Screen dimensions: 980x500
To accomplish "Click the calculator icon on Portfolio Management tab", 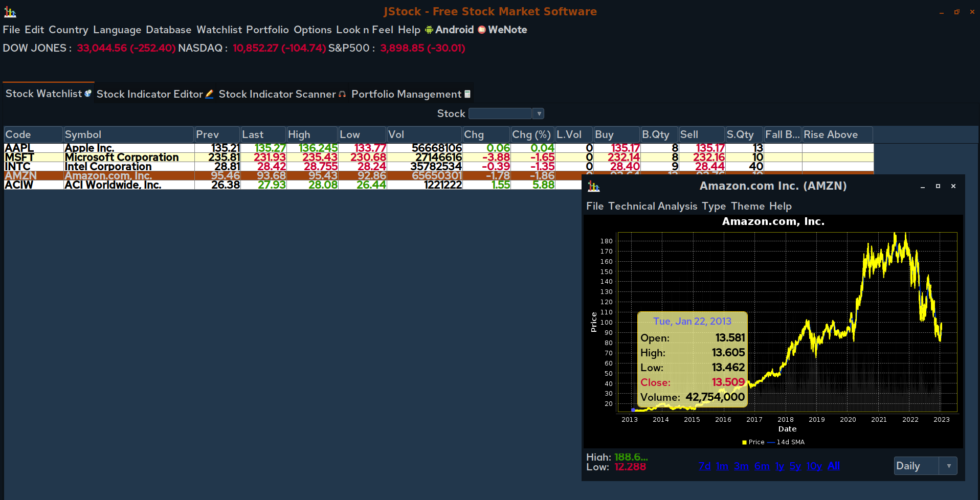I will (x=467, y=94).
